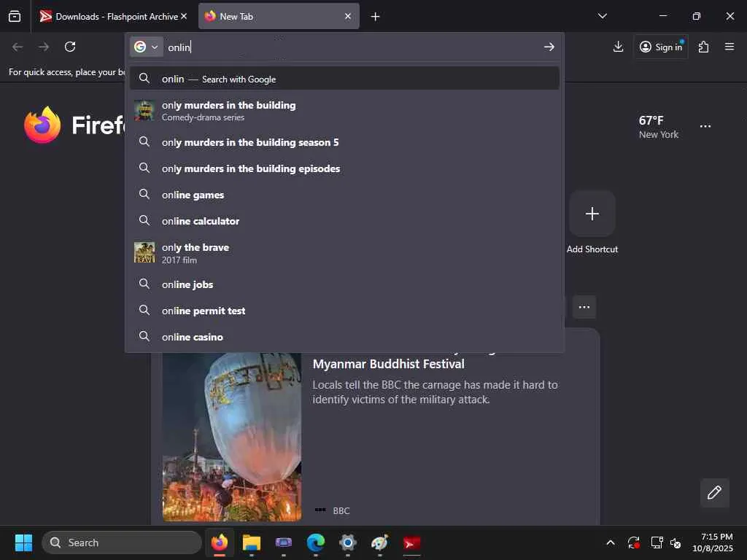747x560 pixels.
Task: Close the New Tab tab
Action: click(x=348, y=16)
